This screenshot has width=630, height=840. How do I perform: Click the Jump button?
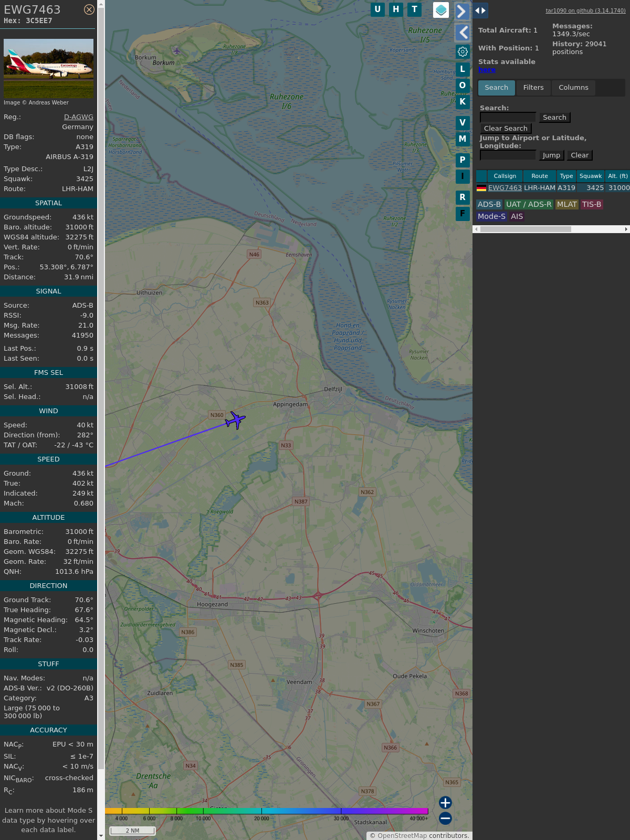[x=551, y=155]
